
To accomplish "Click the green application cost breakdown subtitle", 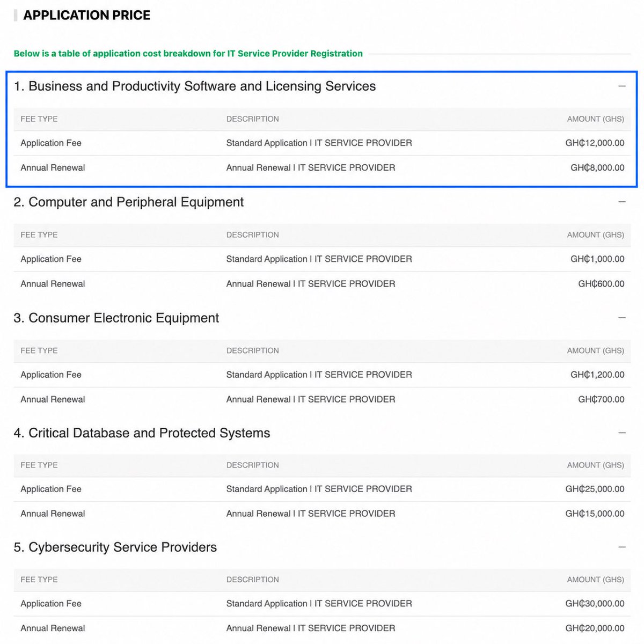I will [188, 54].
